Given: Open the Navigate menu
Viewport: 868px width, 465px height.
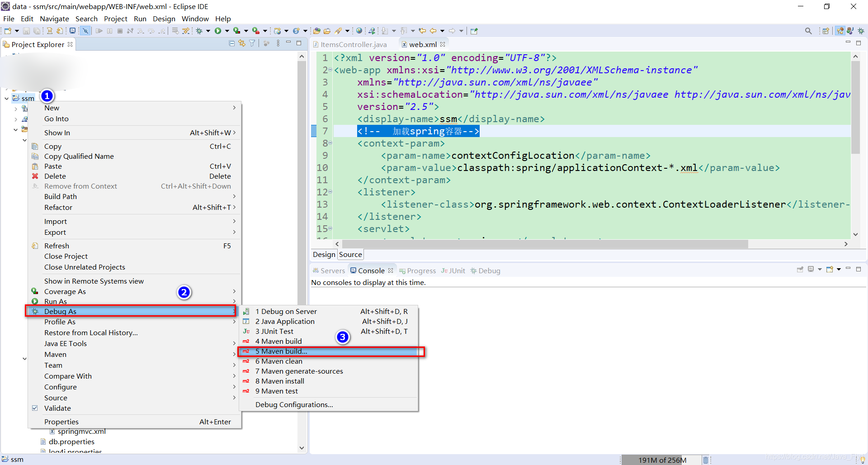Looking at the screenshot, I should click(54, 19).
